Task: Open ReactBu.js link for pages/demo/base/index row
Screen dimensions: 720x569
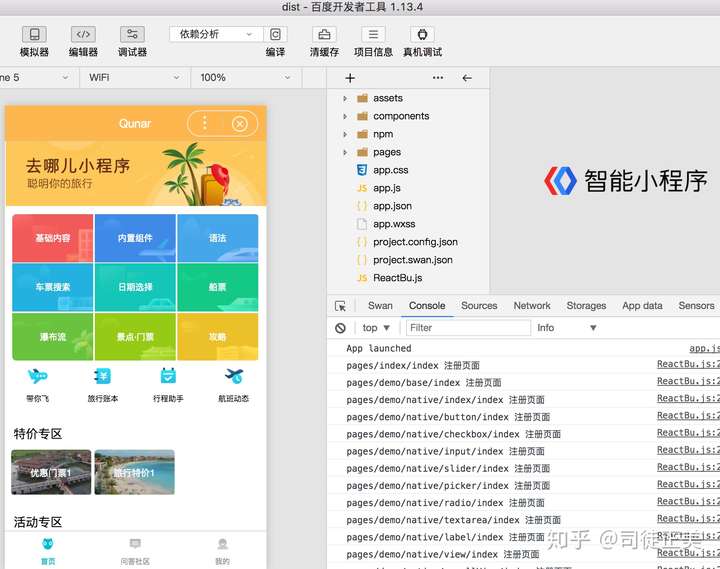Action: 688,381
